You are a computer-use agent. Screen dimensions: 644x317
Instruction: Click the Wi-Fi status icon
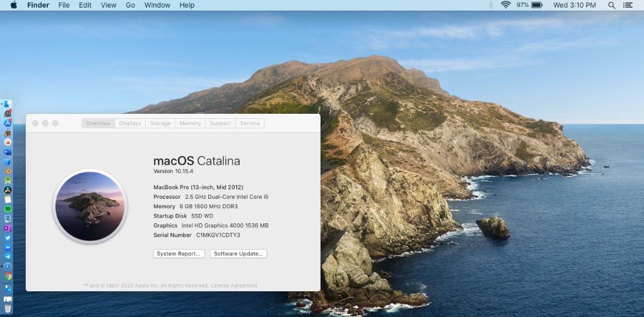point(506,5)
